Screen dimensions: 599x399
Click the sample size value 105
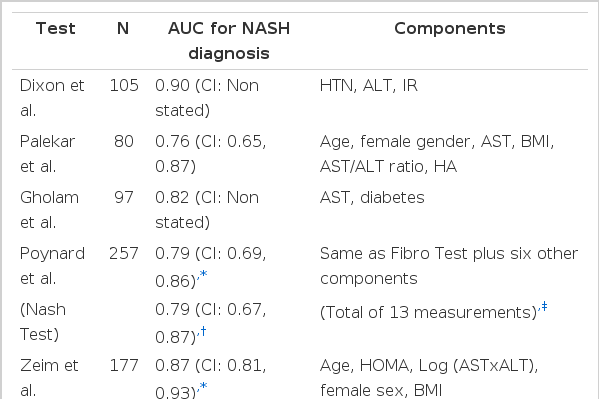click(124, 85)
